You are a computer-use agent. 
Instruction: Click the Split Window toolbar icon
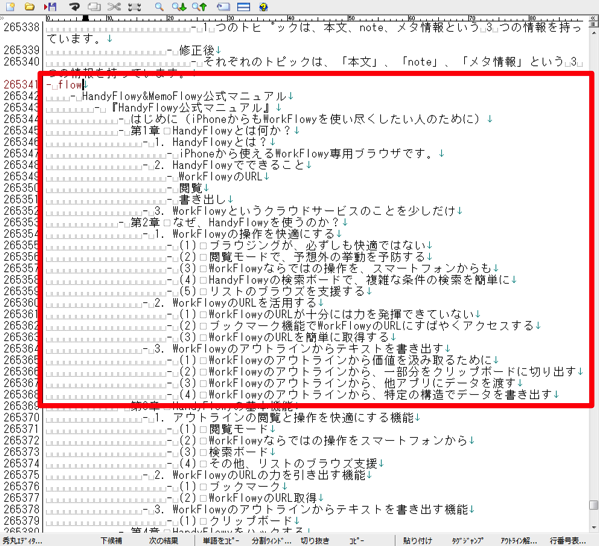click(x=243, y=6)
